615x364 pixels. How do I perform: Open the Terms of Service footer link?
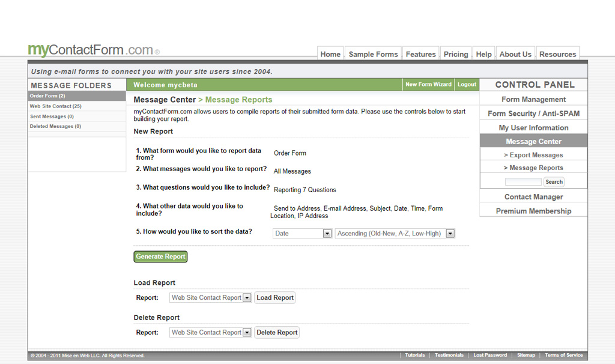[x=563, y=355]
